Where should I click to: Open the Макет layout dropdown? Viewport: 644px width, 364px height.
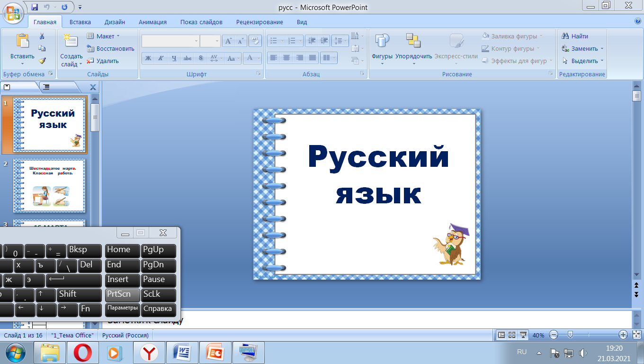[105, 36]
